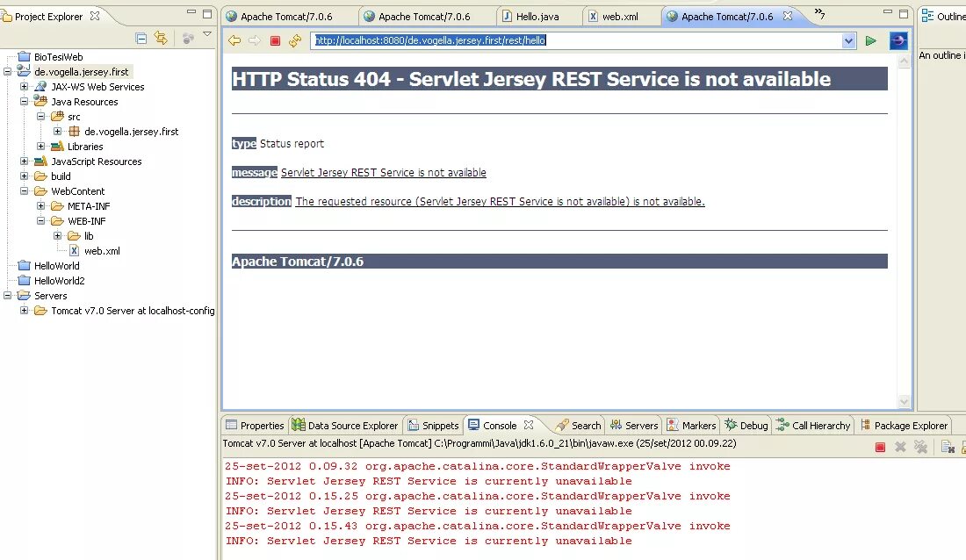Open the Snippets view tab

(433, 425)
